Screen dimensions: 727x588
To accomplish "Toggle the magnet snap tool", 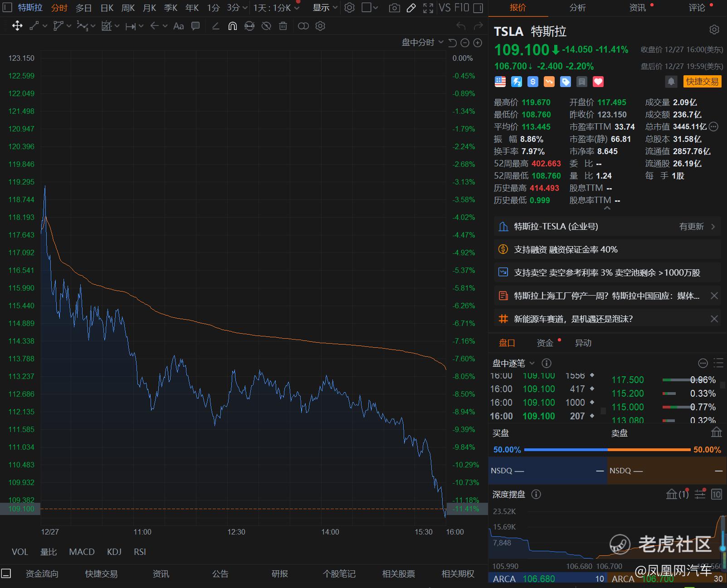I will pyautogui.click(x=232, y=26).
